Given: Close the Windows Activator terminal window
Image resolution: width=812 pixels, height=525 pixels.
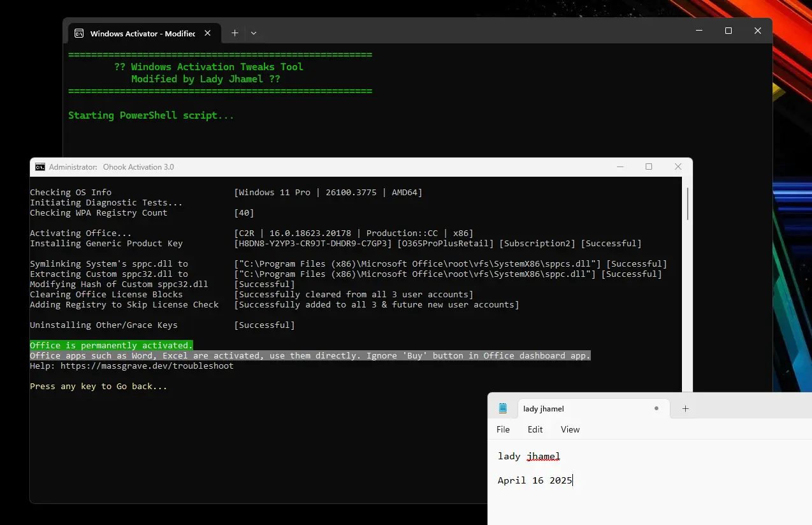Looking at the screenshot, I should (x=758, y=31).
